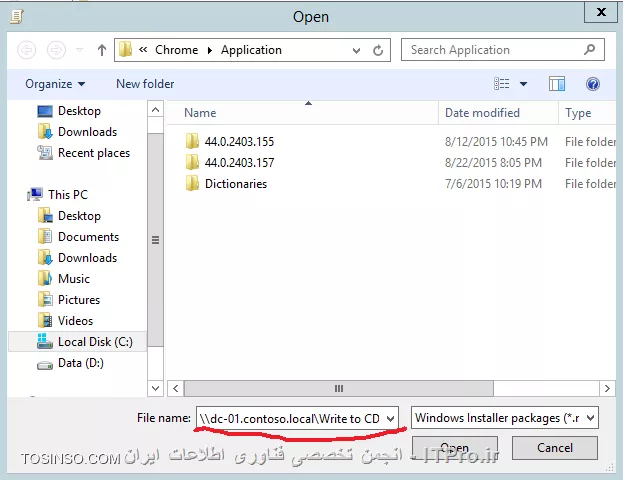Click the 44.0.2403.157 folder icon
623x480 pixels.
pos(192,163)
